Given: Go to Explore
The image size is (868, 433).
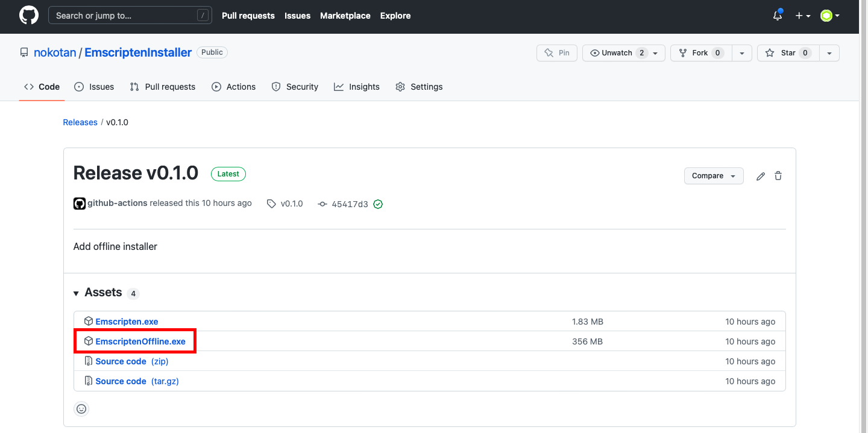Looking at the screenshot, I should click(395, 16).
